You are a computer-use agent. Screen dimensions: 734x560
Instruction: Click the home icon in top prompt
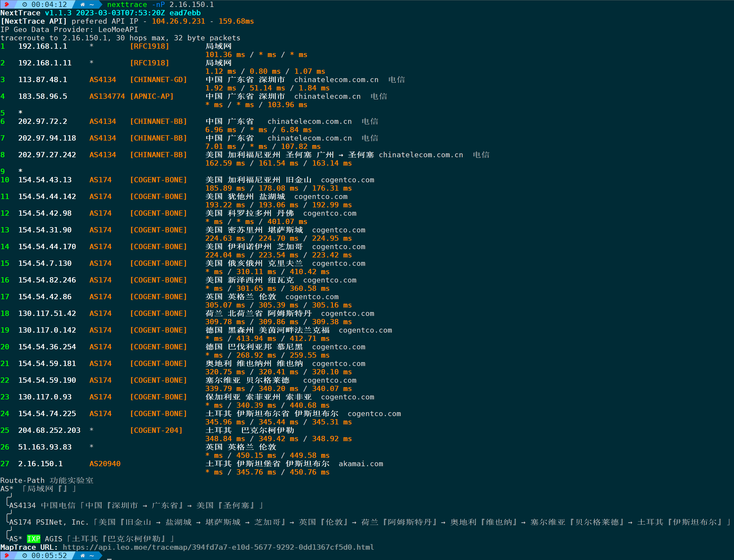(x=83, y=4)
